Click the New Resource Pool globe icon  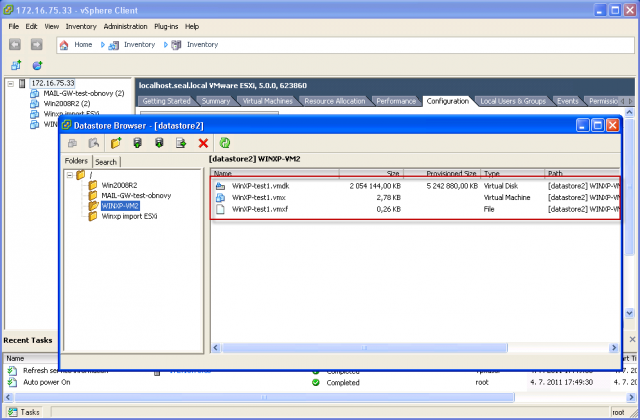pos(38,65)
